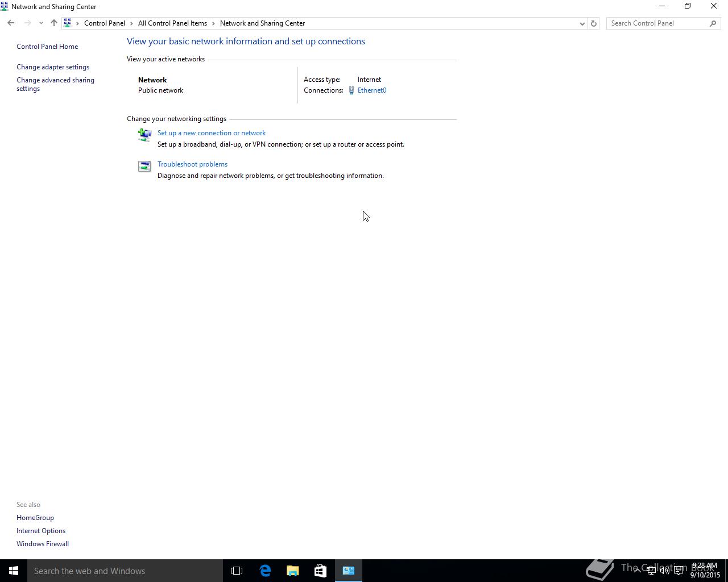Viewport: 728px width, 582px height.
Task: Click the 'Public network' text
Action: tap(160, 90)
